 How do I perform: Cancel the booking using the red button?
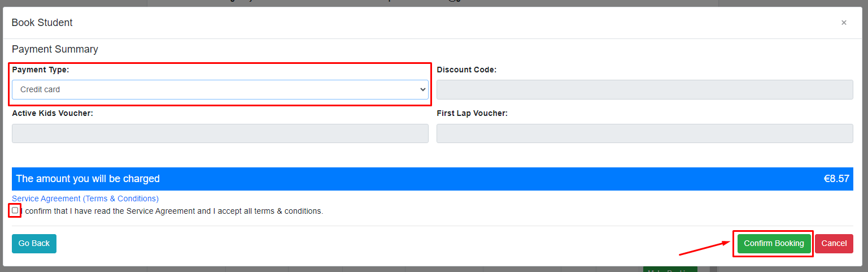click(834, 243)
